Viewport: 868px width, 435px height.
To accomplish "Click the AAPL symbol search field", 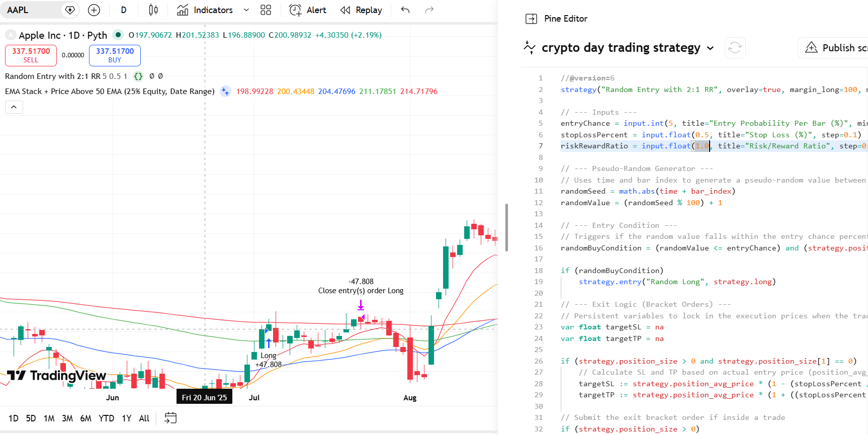I will tap(33, 10).
